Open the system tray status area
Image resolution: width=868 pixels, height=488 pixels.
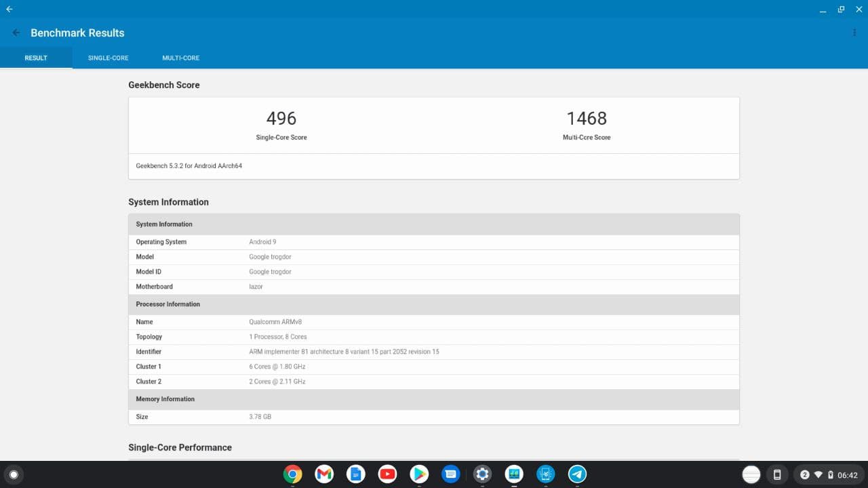tap(829, 474)
